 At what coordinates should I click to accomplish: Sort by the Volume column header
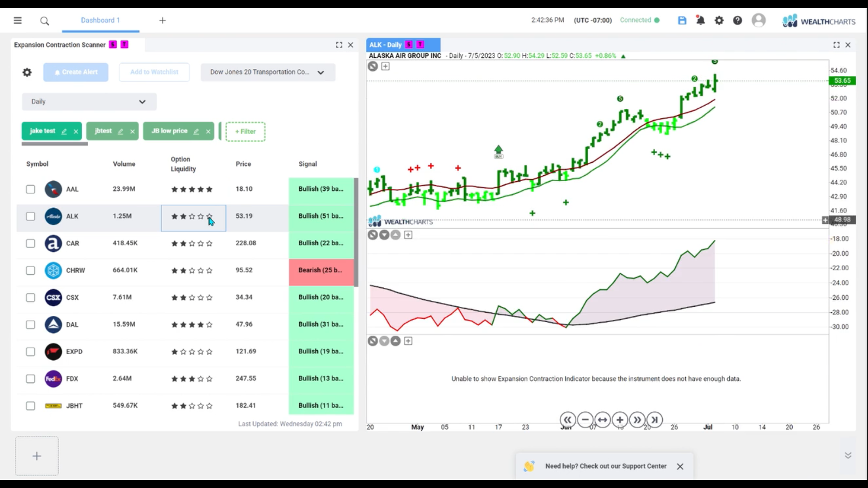point(124,164)
